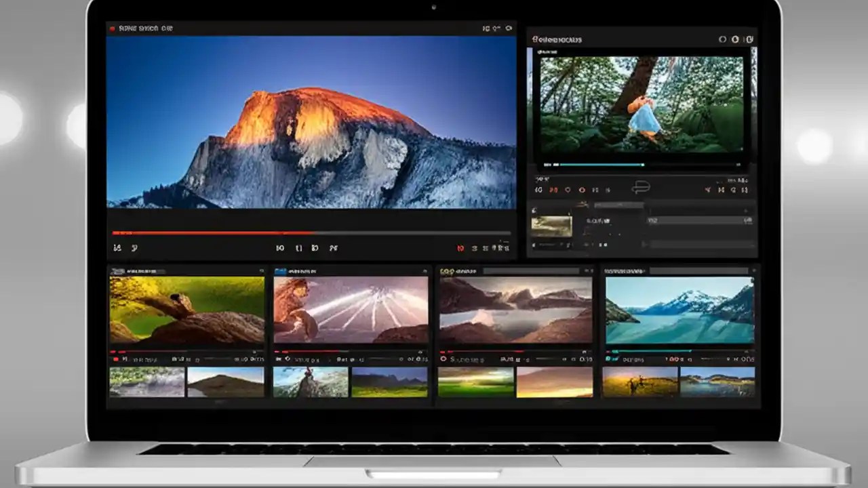Expand the curved loop selector in the right panel center
The width and height of the screenshot is (868, 488).
[640, 187]
